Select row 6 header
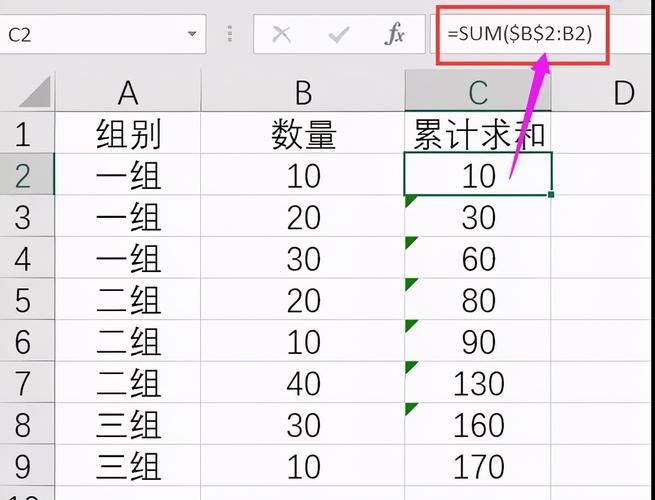The height and width of the screenshot is (500, 655). 27,340
